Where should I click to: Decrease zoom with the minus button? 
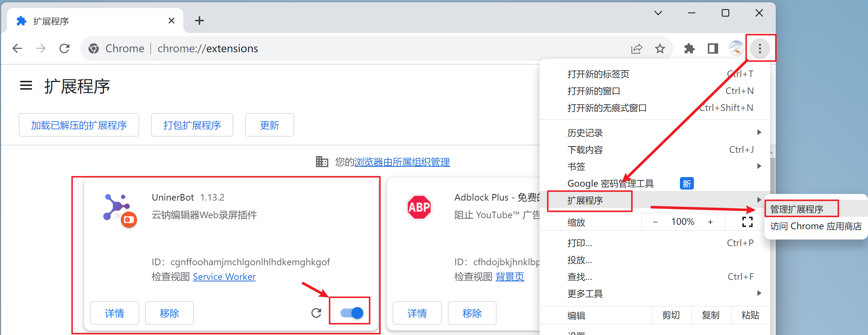tap(655, 222)
